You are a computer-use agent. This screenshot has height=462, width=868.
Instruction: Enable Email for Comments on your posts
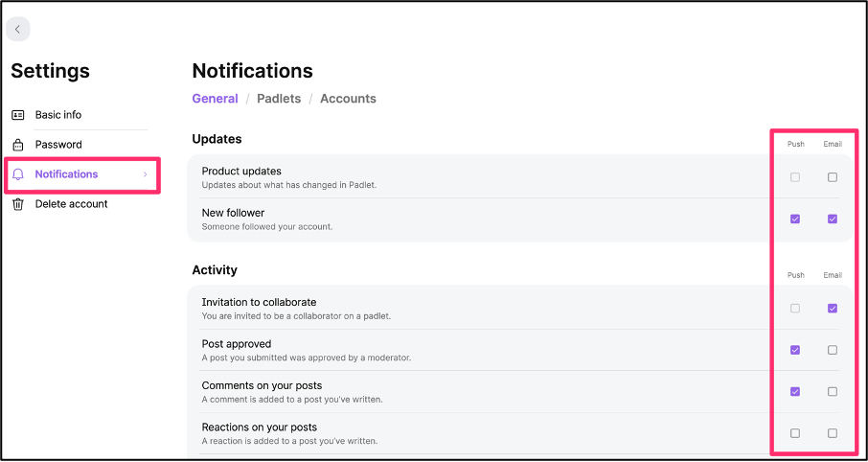(x=832, y=392)
